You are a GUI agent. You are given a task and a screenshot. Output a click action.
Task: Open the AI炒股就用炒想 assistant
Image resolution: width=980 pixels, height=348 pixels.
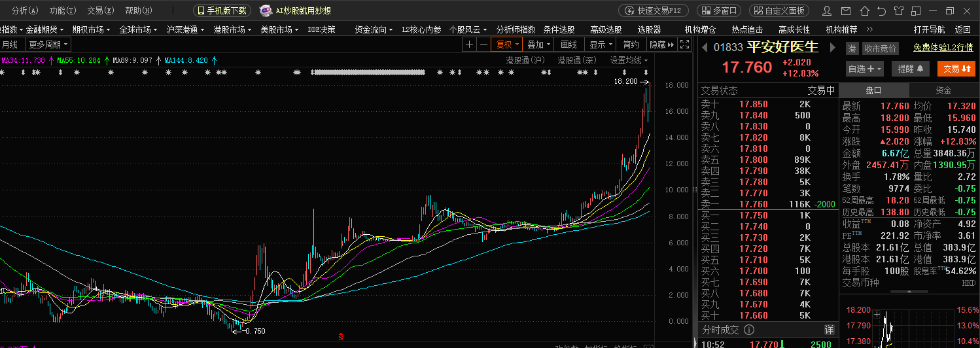pos(295,10)
